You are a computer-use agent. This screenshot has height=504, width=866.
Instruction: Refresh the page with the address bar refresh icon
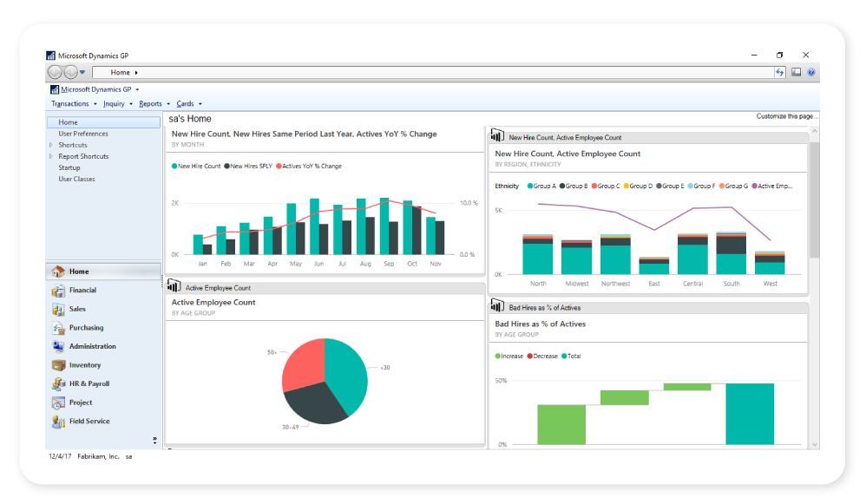[780, 72]
